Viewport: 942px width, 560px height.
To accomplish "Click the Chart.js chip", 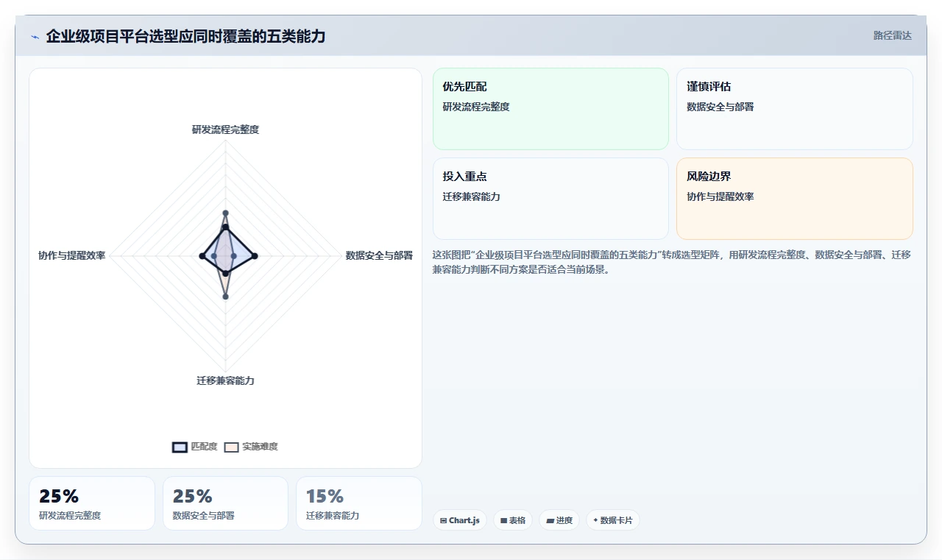I will click(x=459, y=520).
